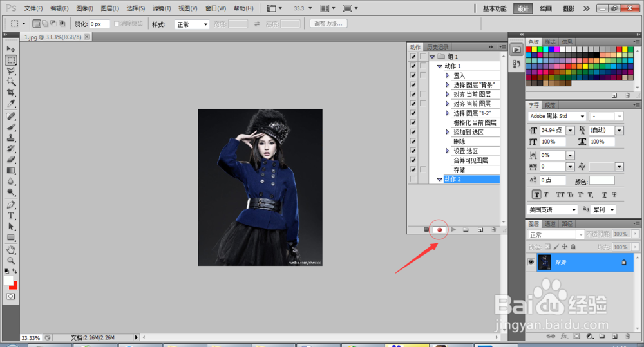Select the Zoom tool

pos(11,260)
